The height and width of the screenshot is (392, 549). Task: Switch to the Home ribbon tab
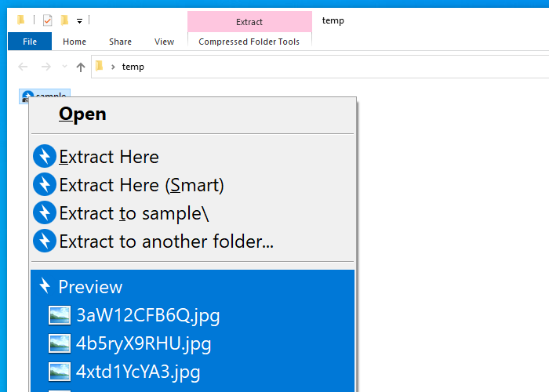[x=75, y=42]
